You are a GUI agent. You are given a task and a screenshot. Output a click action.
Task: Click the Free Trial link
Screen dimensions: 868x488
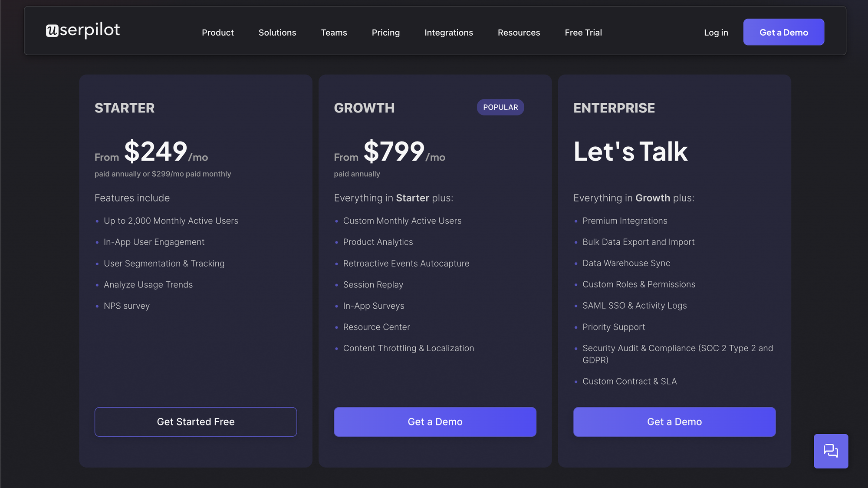coord(583,33)
